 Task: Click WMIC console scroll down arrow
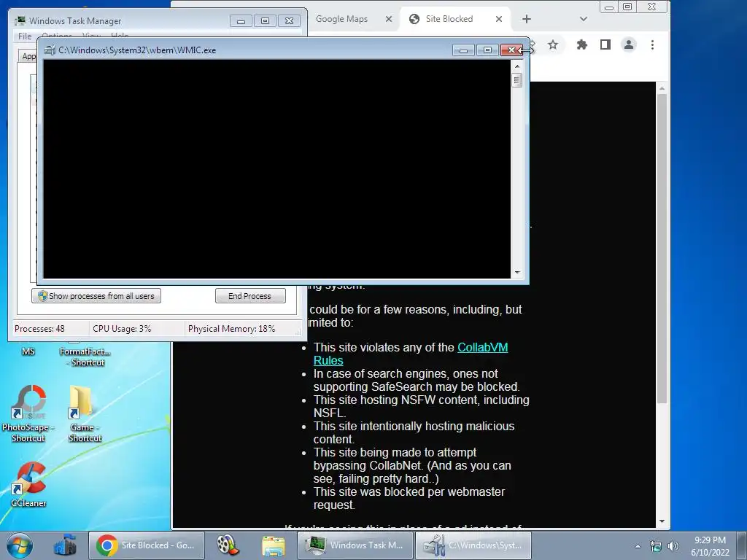pos(517,273)
